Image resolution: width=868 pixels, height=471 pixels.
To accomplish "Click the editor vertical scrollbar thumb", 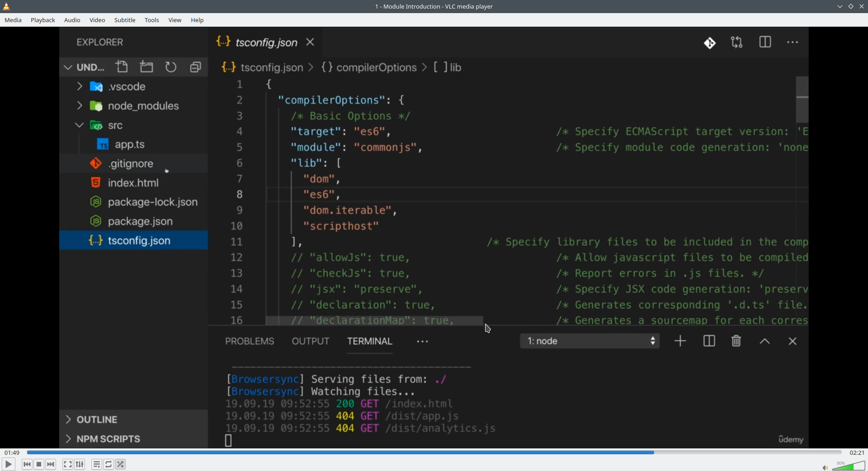I will (x=802, y=99).
